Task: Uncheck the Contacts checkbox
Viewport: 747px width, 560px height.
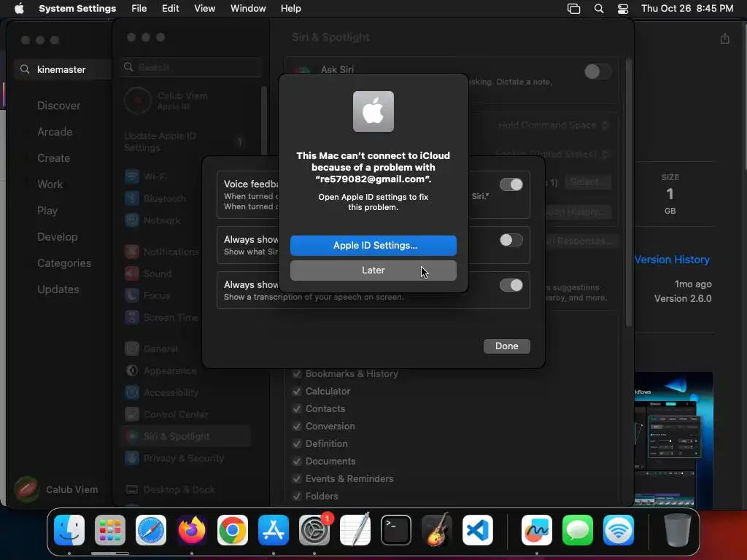Action: click(x=297, y=408)
